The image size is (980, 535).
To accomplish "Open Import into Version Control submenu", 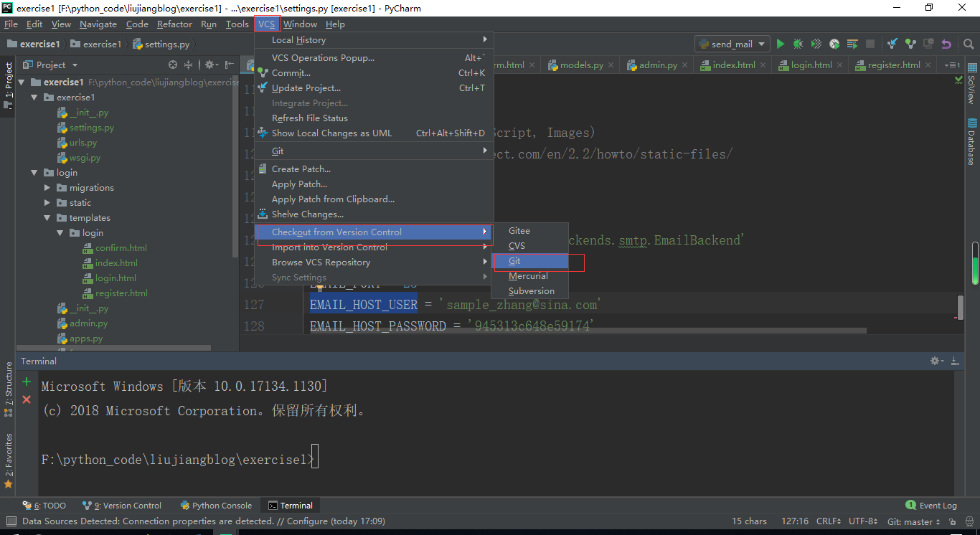I will point(374,247).
